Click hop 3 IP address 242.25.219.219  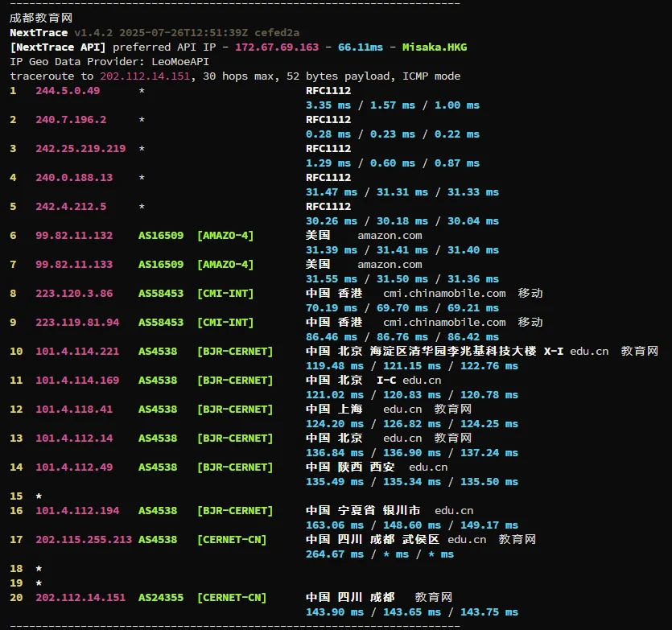80,149
